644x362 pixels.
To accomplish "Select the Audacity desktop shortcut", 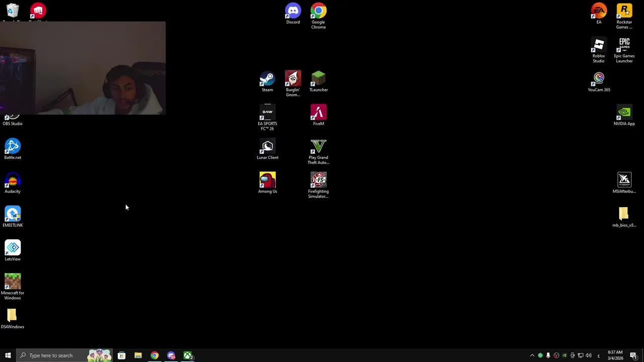I will point(13,183).
